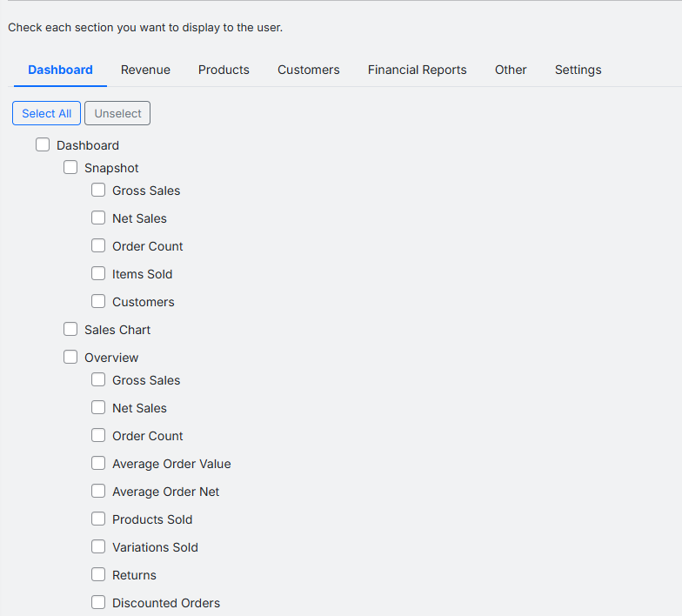Check the Returns checkbox
The height and width of the screenshot is (616, 682).
tap(98, 575)
